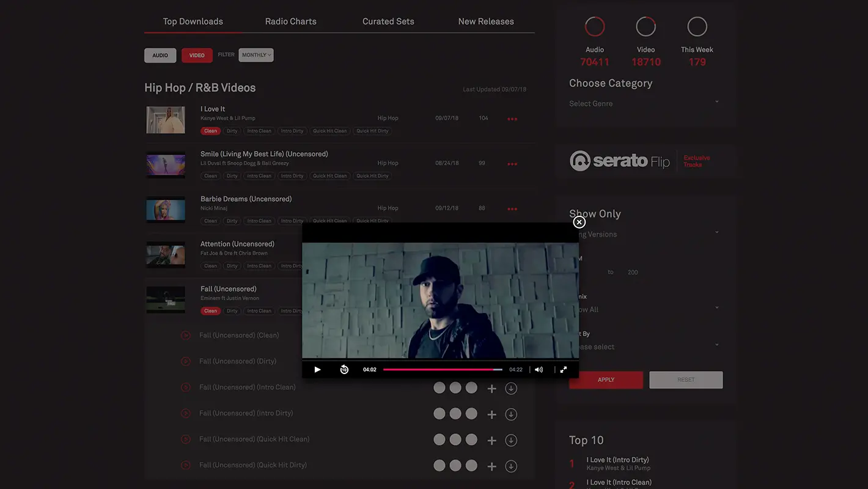Add Fall (Uncensored) (Quick Hit Dirty) with plus icon

(x=491, y=466)
